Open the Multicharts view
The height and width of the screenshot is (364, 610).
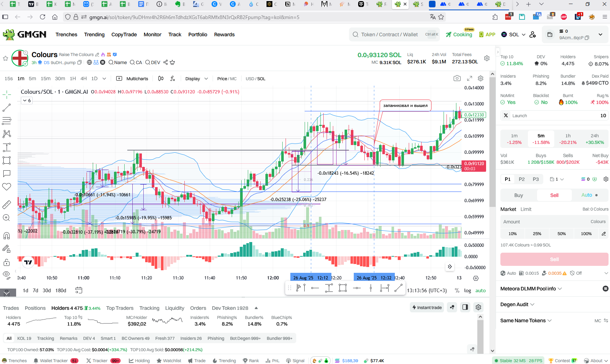pos(132,78)
